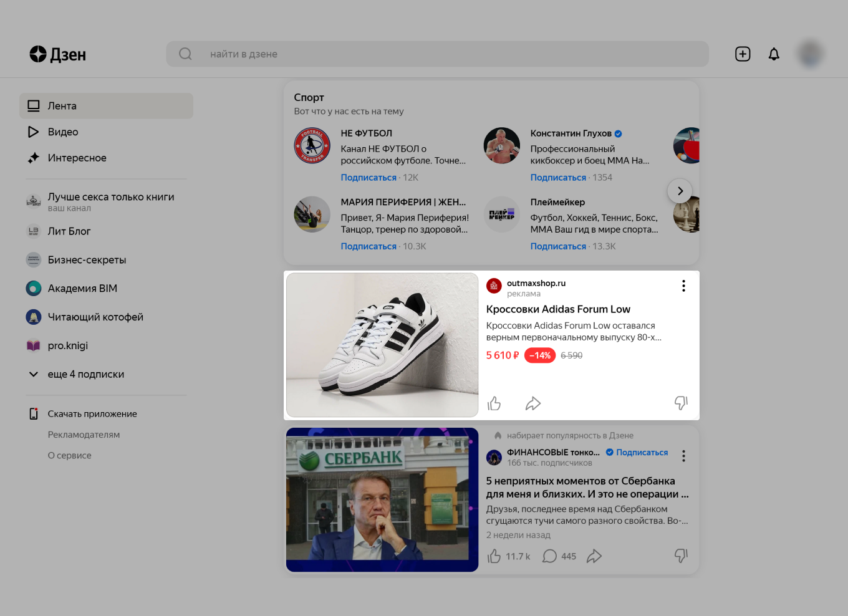Like the Сбербанк article

(494, 556)
